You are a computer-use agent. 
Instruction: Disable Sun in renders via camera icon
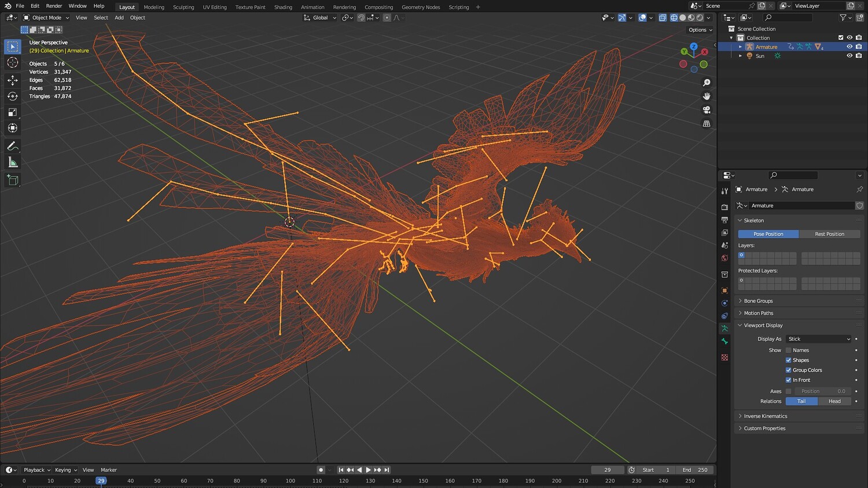pos(859,56)
